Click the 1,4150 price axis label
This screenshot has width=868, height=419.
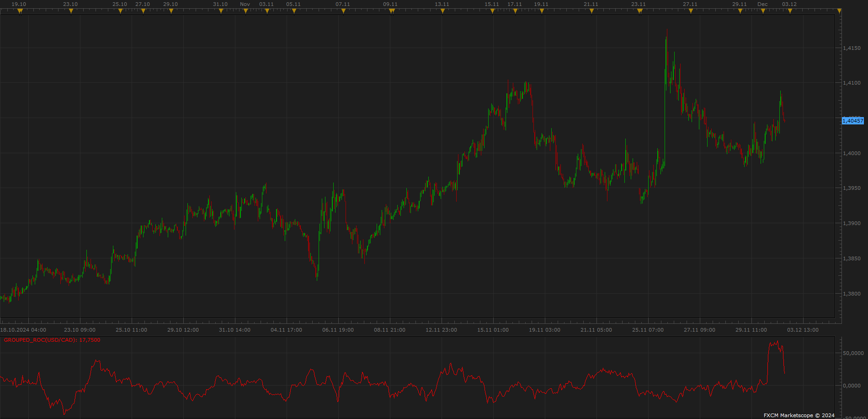852,48
